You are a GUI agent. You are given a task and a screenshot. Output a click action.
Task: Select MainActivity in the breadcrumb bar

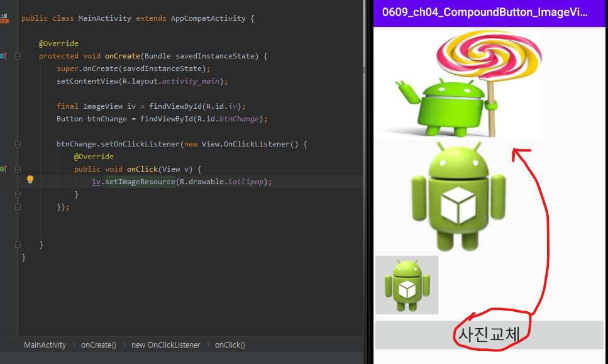click(45, 345)
